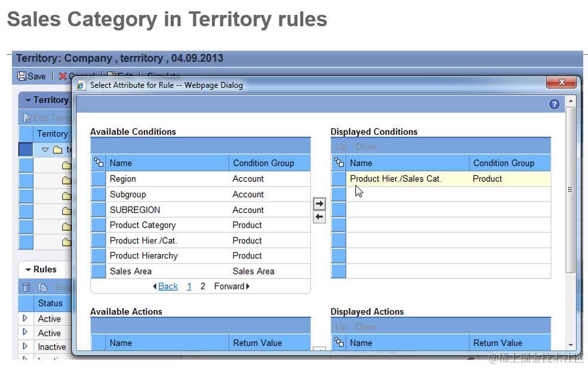
Task: Click select-all icon in Displayed Conditions header
Action: tap(339, 163)
